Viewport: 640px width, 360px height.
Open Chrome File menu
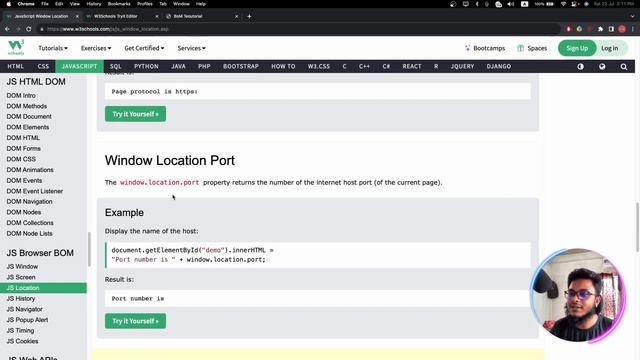[x=45, y=4]
